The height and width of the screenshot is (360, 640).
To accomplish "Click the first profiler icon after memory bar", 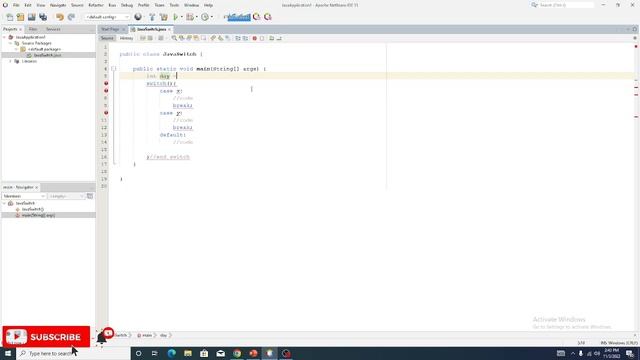I will click(x=256, y=17).
